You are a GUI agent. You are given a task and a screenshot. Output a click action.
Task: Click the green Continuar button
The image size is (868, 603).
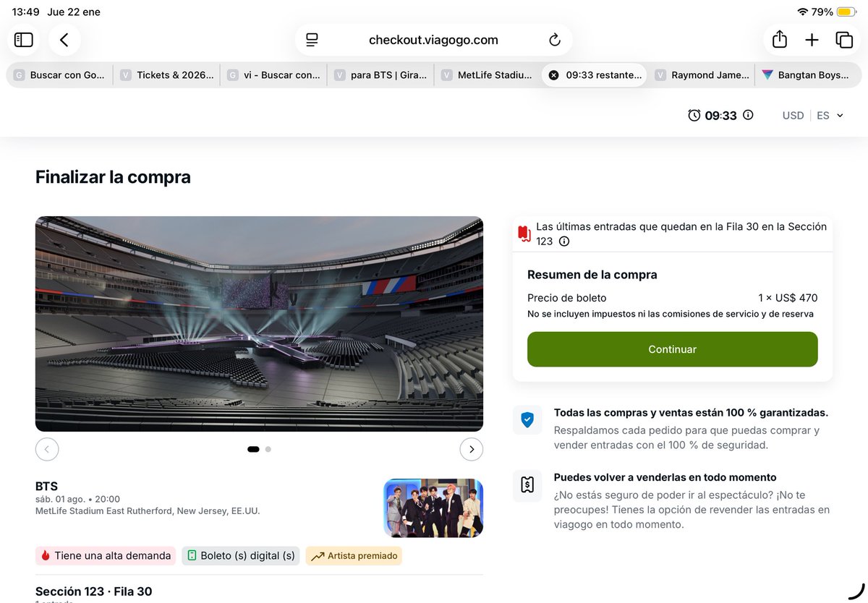(x=672, y=349)
